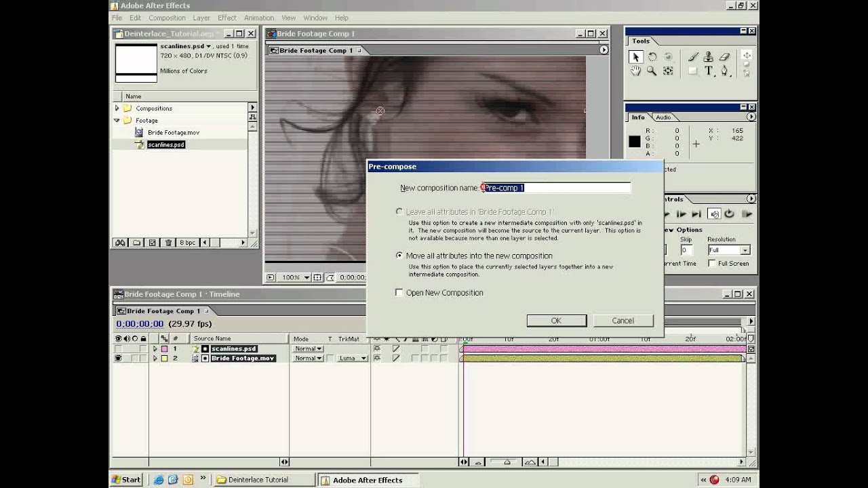
Task: Select the Clone Stamp tool
Action: pos(709,58)
